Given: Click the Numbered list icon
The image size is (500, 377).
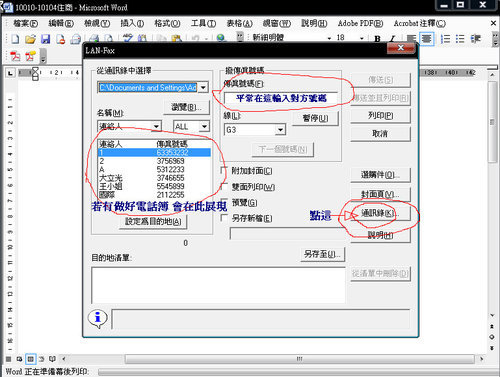Looking at the screenshot, I should pyautogui.click(x=445, y=39).
